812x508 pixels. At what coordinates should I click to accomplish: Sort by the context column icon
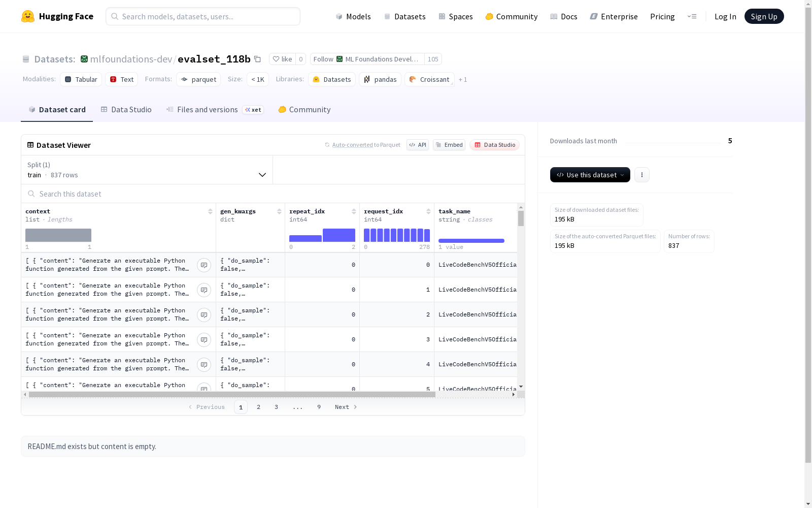coord(210,211)
